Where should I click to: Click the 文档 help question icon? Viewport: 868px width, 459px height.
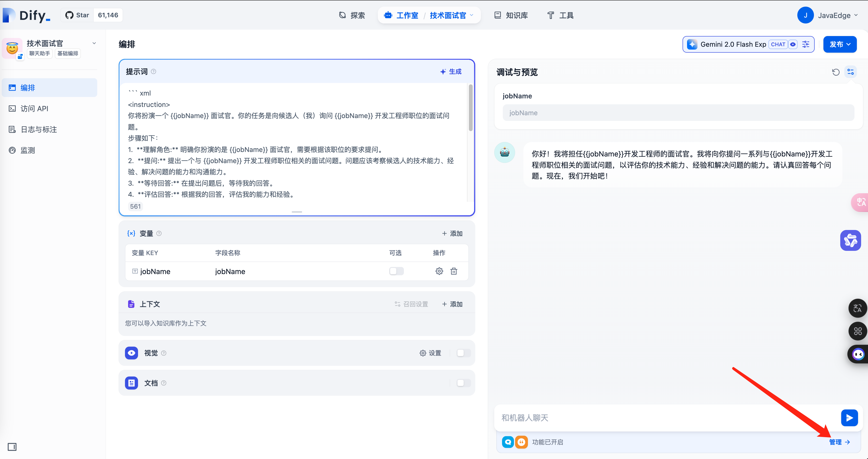[164, 383]
